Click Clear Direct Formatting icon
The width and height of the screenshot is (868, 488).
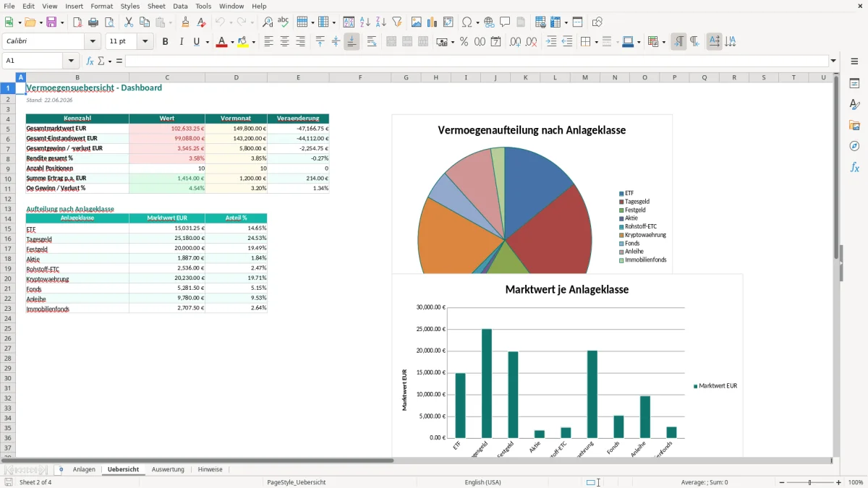pyautogui.click(x=201, y=22)
